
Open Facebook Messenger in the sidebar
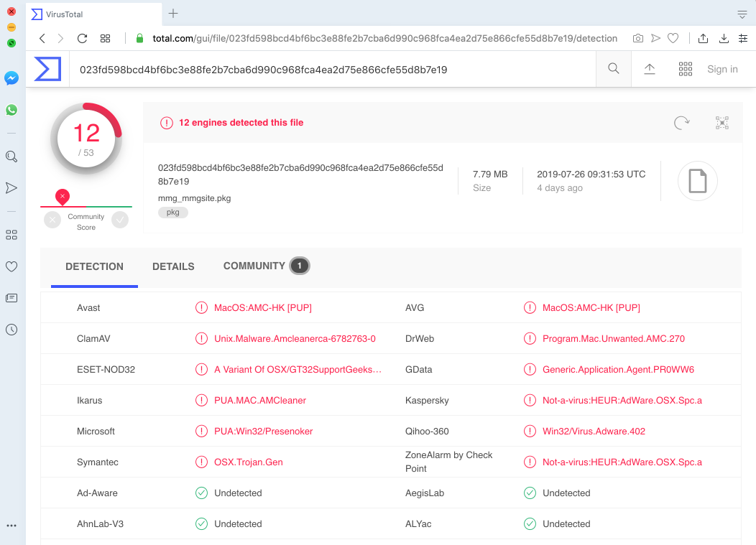pos(11,78)
